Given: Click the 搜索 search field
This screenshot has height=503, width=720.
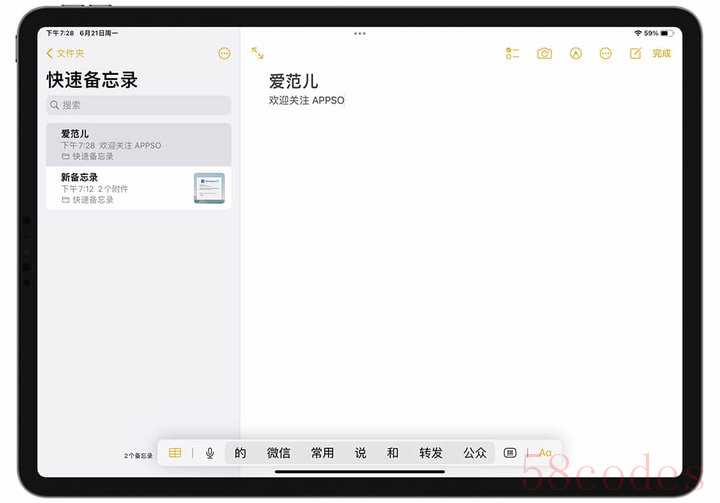Looking at the screenshot, I should click(138, 105).
